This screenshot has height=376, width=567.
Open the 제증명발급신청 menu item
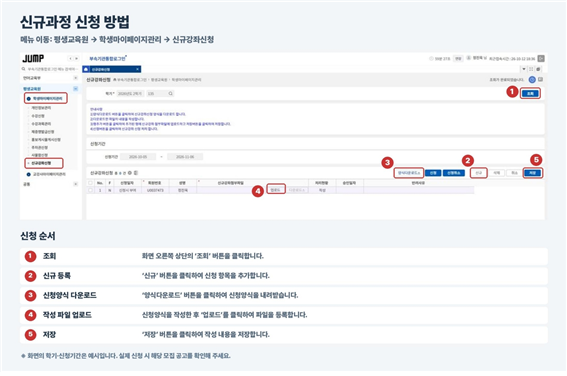pos(43,132)
